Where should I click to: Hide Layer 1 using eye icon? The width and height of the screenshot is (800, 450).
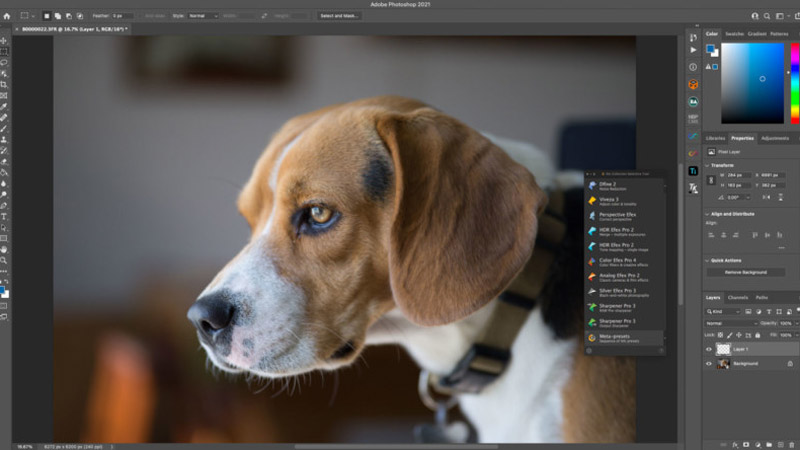tap(709, 349)
